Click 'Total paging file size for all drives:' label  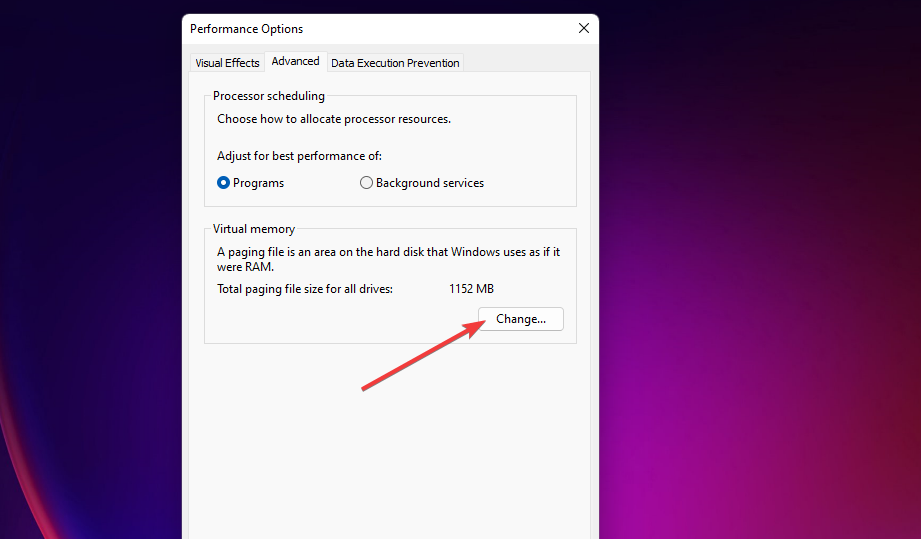(x=305, y=289)
